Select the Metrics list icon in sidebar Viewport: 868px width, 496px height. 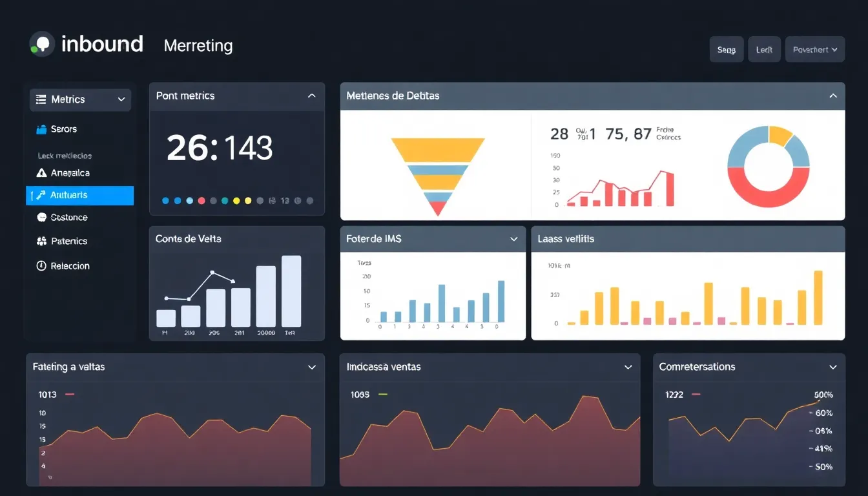pyautogui.click(x=40, y=99)
